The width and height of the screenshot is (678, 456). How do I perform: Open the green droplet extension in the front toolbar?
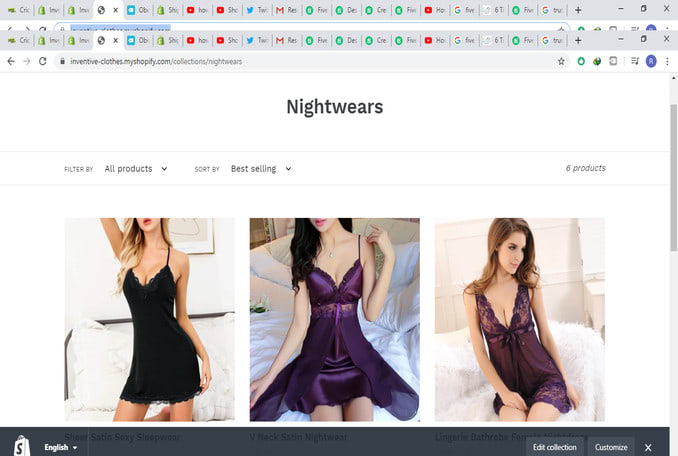tap(581, 61)
